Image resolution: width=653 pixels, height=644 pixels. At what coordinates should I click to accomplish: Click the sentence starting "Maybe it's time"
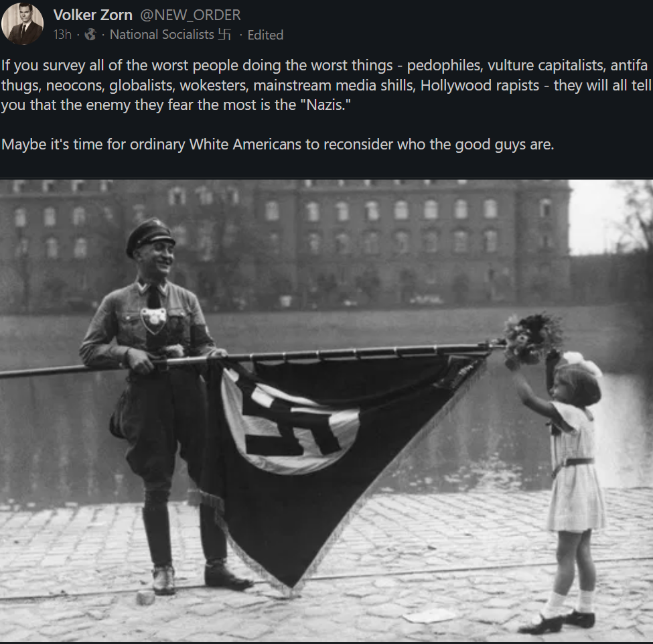coord(278,145)
